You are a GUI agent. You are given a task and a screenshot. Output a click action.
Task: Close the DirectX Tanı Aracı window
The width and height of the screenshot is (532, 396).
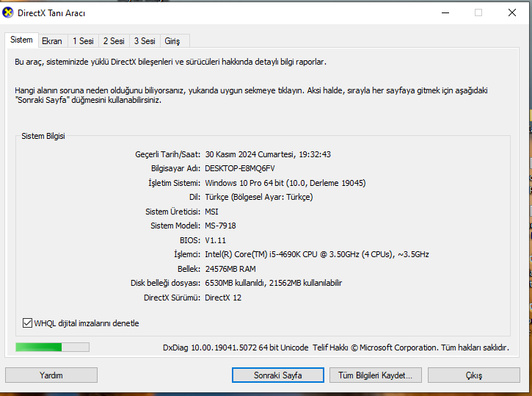(512, 13)
